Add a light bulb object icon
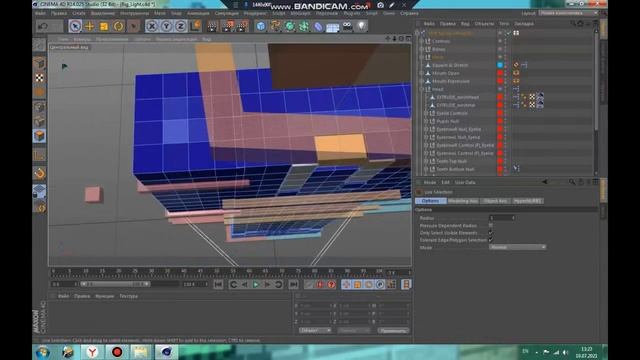 point(362,26)
